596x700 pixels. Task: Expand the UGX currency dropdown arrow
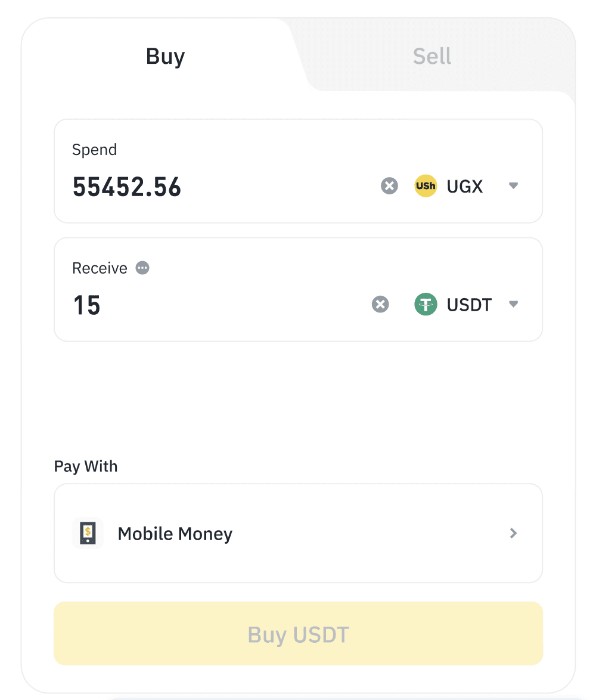[513, 186]
